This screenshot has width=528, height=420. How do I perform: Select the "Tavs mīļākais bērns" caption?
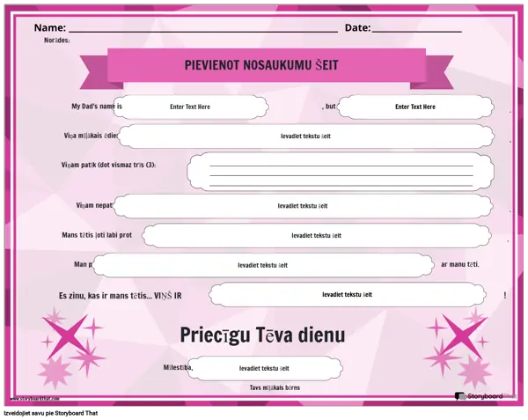pyautogui.click(x=262, y=387)
